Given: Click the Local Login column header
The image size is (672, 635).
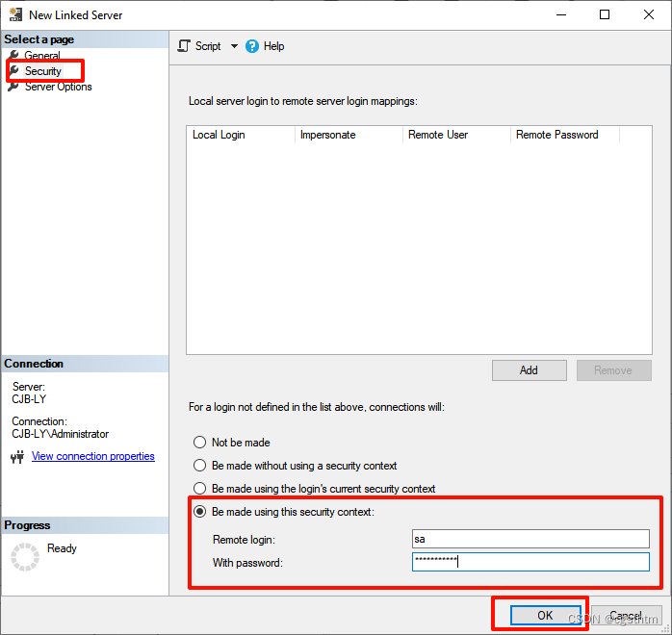Looking at the screenshot, I should point(241,135).
